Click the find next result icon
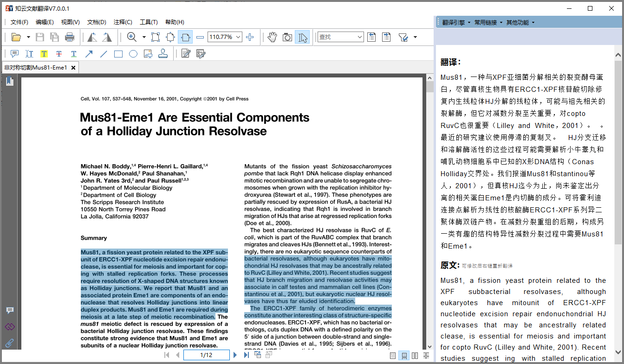The width and height of the screenshot is (624, 364). (386, 37)
